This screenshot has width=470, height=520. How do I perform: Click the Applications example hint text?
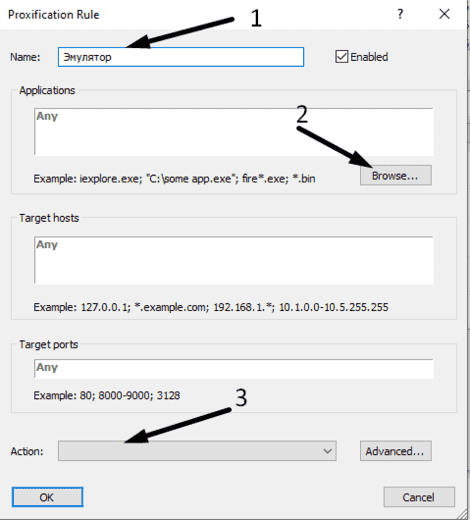click(x=174, y=179)
